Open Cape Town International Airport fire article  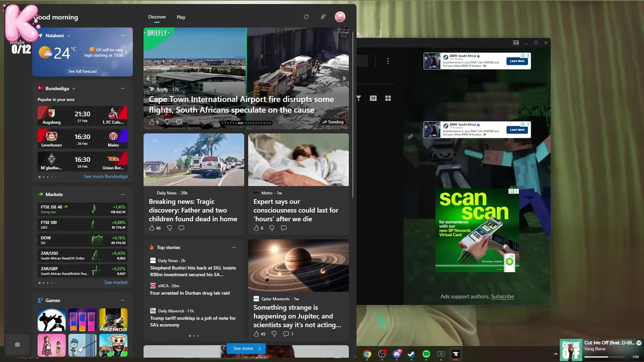coord(242,105)
